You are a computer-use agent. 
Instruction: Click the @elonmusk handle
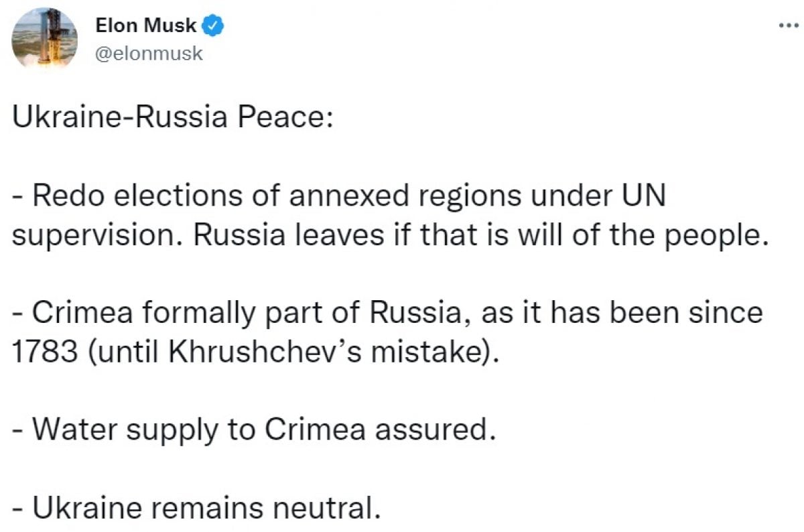[149, 55]
